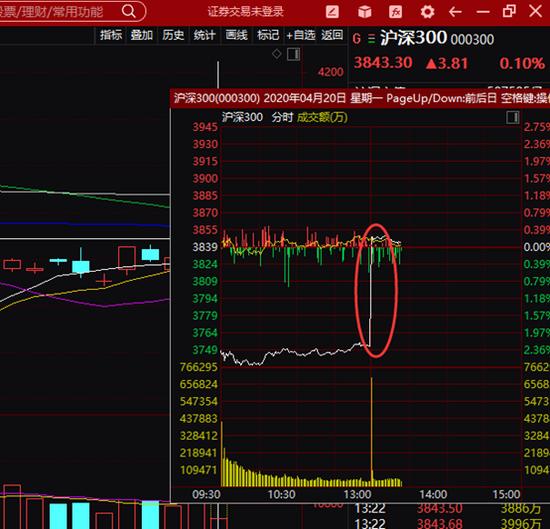Image resolution: width=550 pixels, height=529 pixels.
Task: Click the 13:00 time axis label
Action: (x=357, y=495)
